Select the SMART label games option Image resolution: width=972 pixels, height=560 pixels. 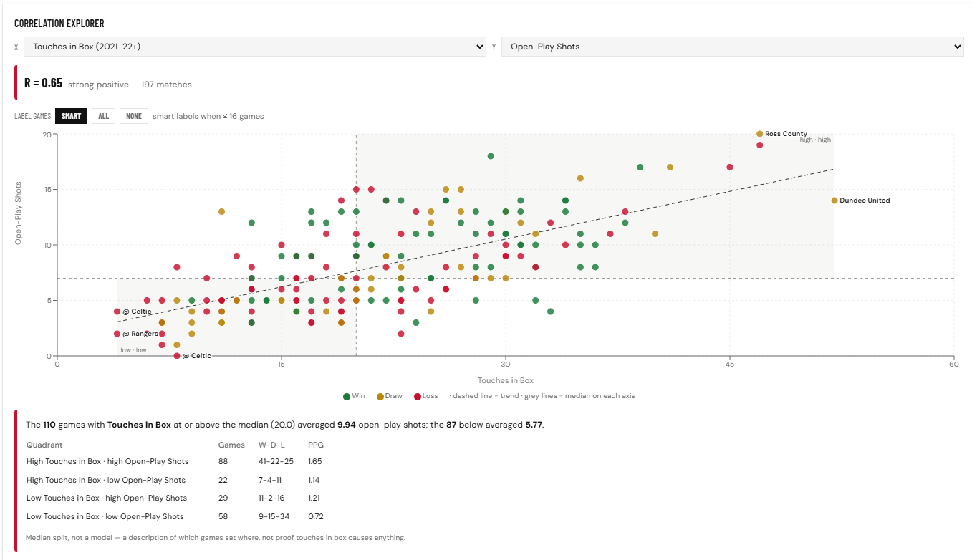pos(71,116)
